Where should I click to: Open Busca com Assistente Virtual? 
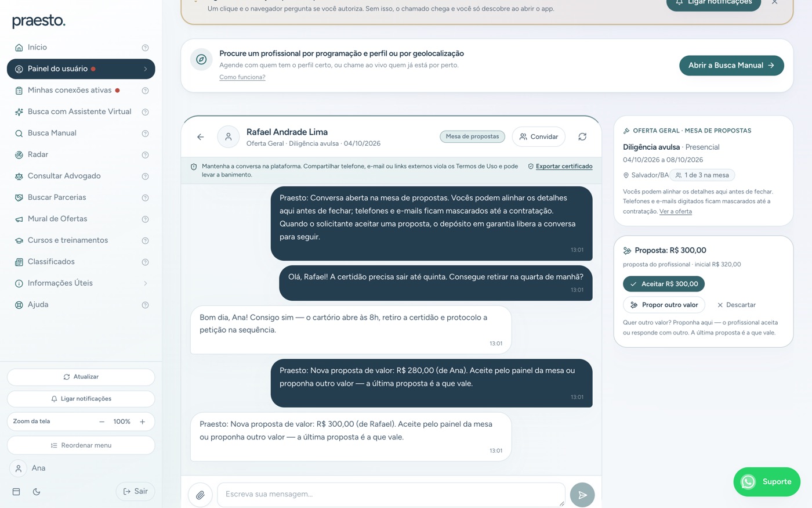[x=81, y=112]
